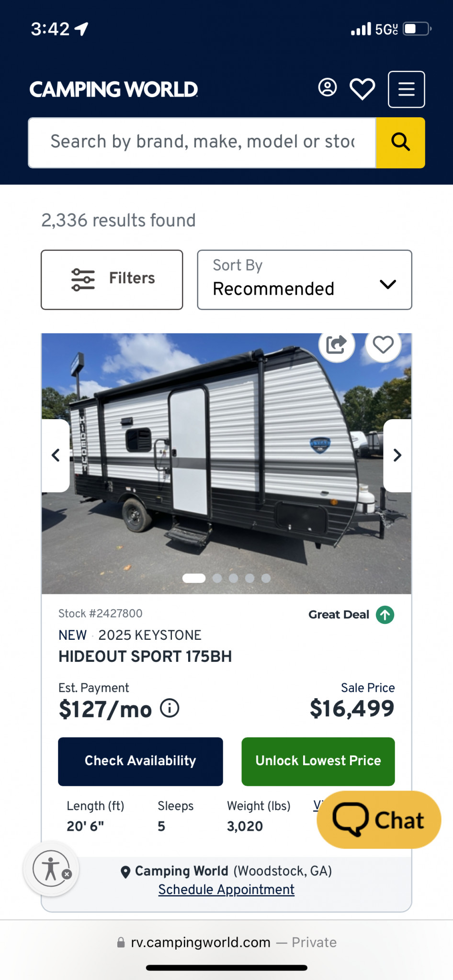Open saved favorites heart in header
Screen dimensions: 453x980
[362, 89]
